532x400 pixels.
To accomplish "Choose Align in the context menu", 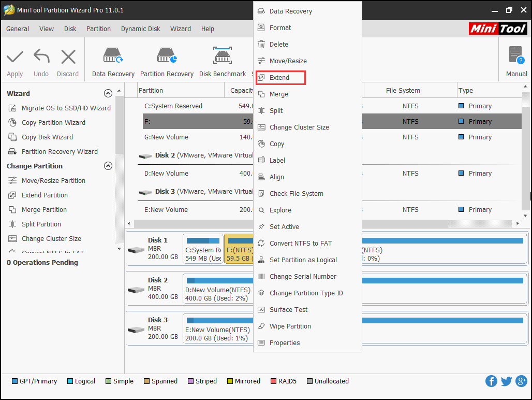I will 307,177.
